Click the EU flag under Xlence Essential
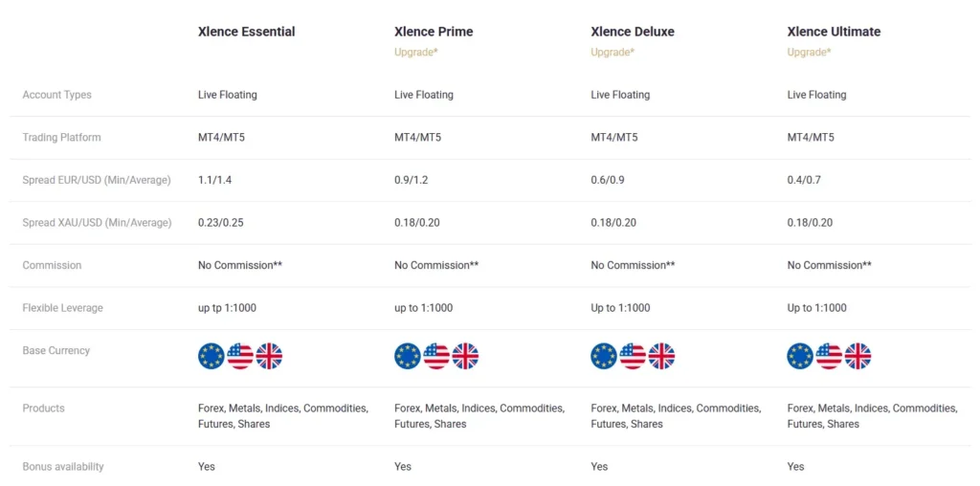The image size is (980, 486). point(212,357)
